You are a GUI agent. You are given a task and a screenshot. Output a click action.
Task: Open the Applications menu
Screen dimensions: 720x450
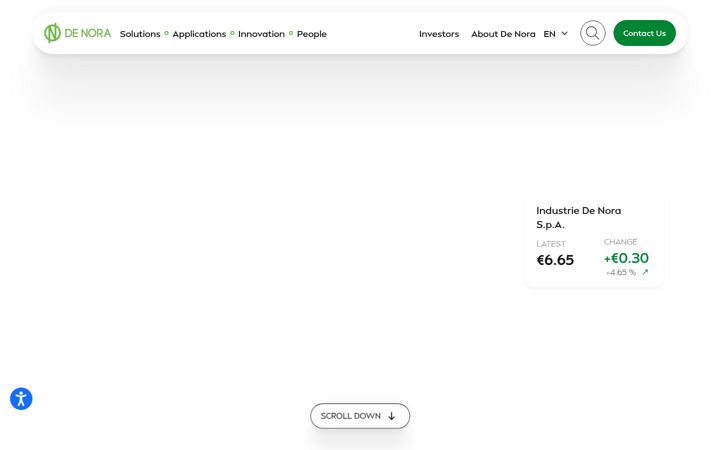pos(199,34)
